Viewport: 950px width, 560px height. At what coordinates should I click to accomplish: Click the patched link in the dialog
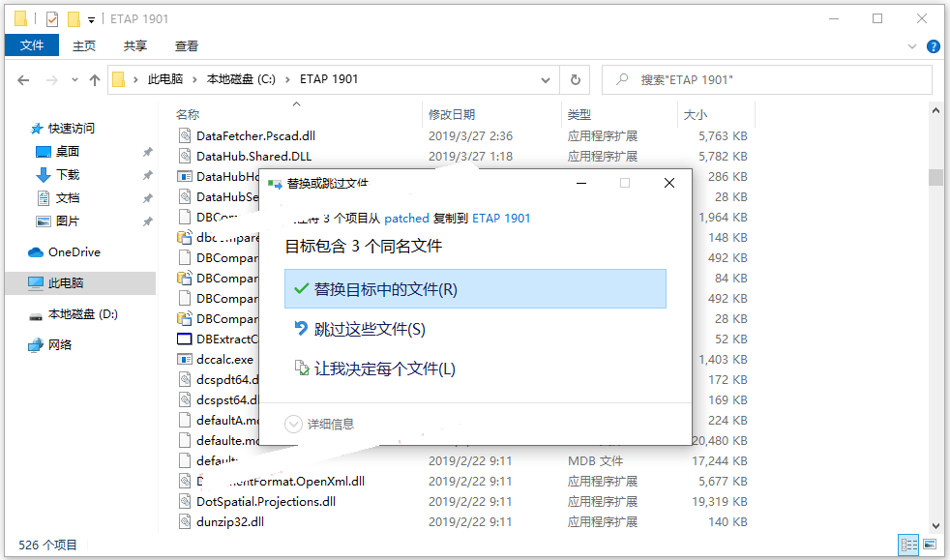(x=406, y=218)
